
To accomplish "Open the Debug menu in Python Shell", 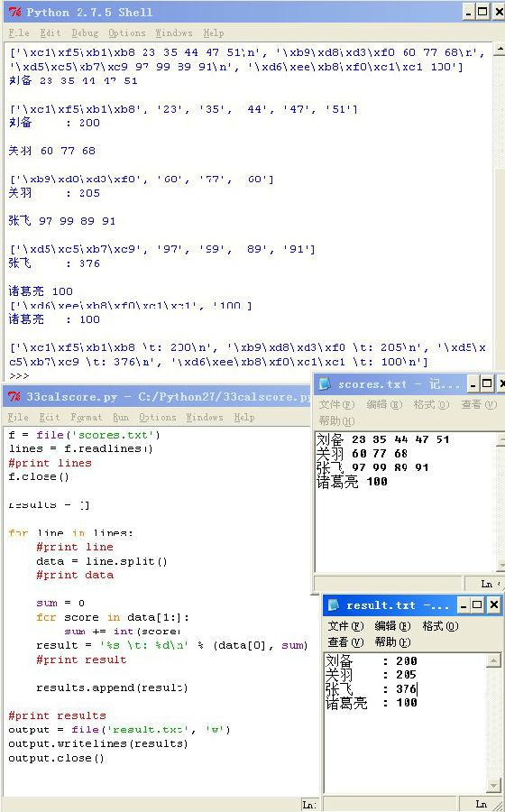I will pyautogui.click(x=85, y=33).
